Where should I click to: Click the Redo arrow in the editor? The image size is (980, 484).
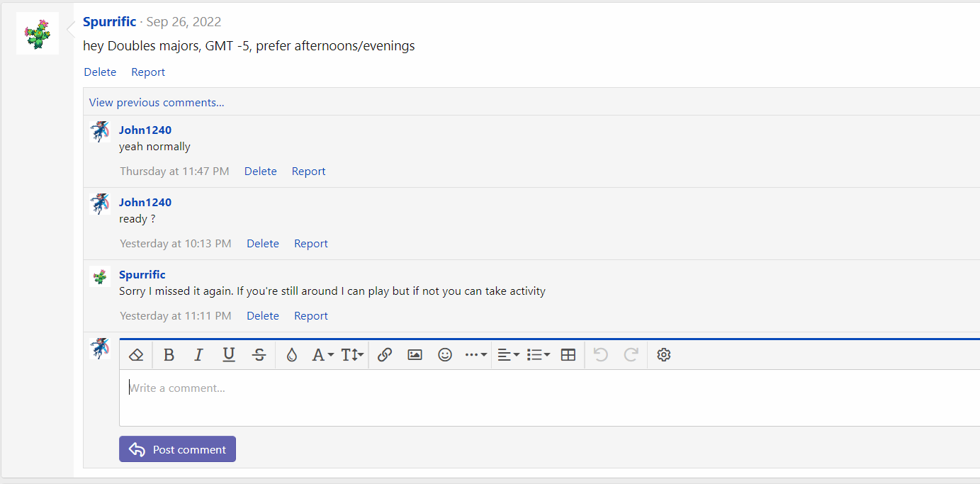click(631, 355)
